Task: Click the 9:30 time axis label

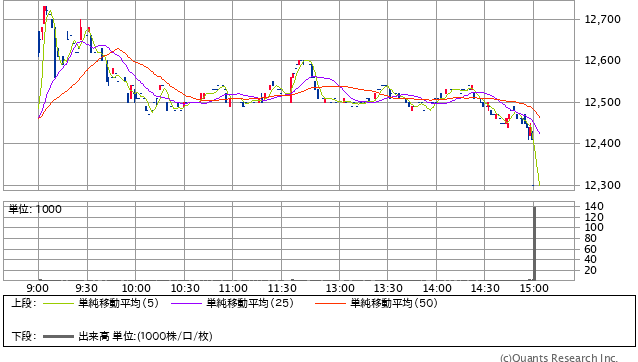Action: (86, 288)
